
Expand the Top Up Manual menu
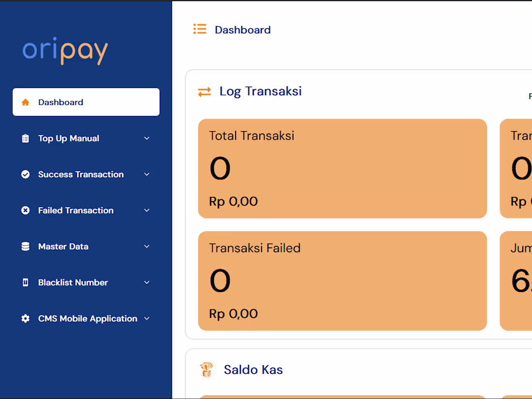(147, 138)
